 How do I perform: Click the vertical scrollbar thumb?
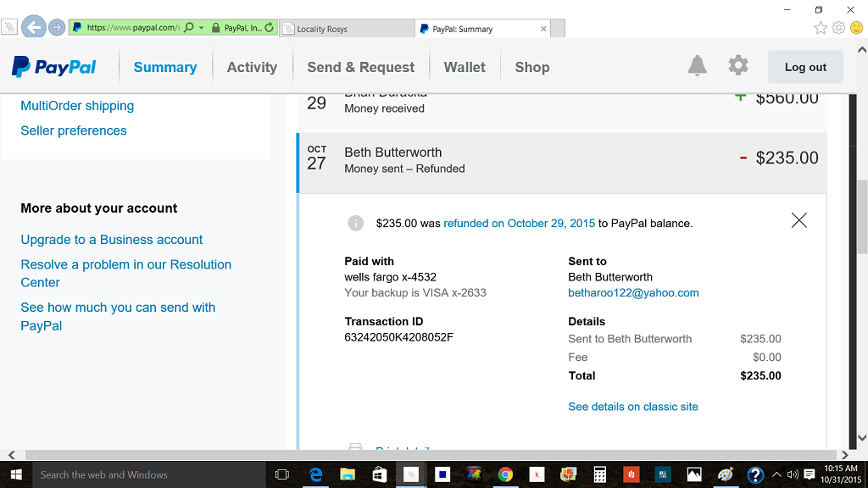coord(862,216)
